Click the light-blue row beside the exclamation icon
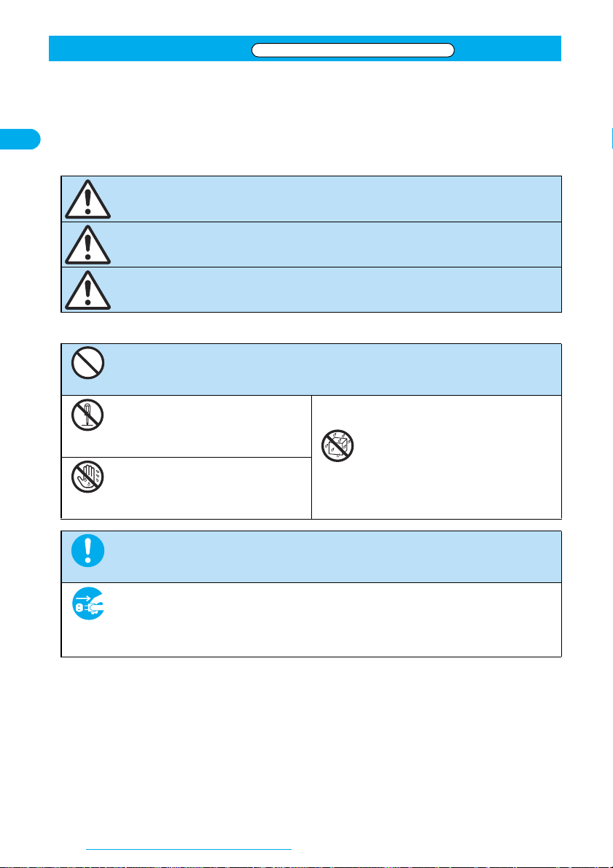Viewport: 613px width, 868px height. [x=333, y=556]
